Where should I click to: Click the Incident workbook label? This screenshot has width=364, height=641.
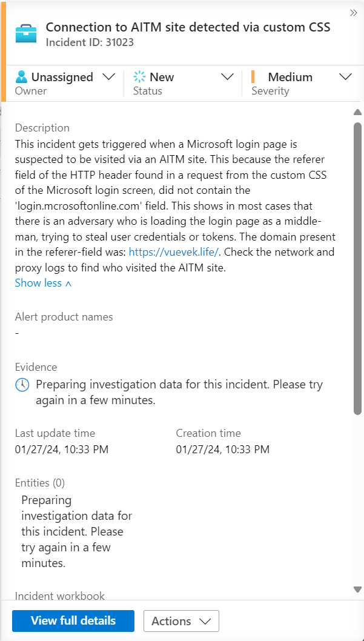pos(60,596)
